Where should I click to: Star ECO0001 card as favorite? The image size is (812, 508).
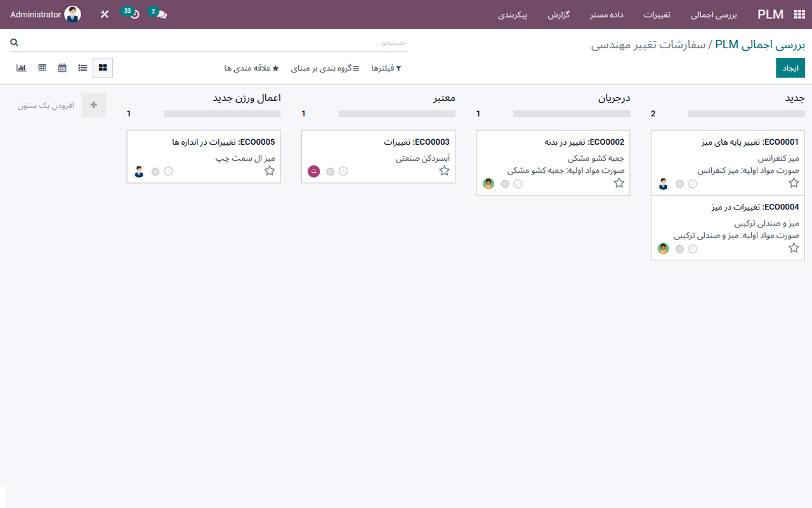point(794,184)
